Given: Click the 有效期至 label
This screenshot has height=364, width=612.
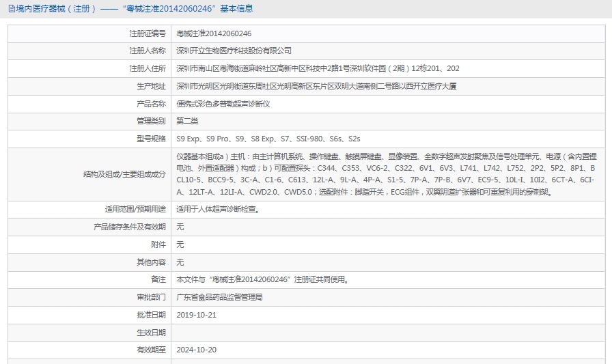Looking at the screenshot, I should pyautogui.click(x=151, y=350).
